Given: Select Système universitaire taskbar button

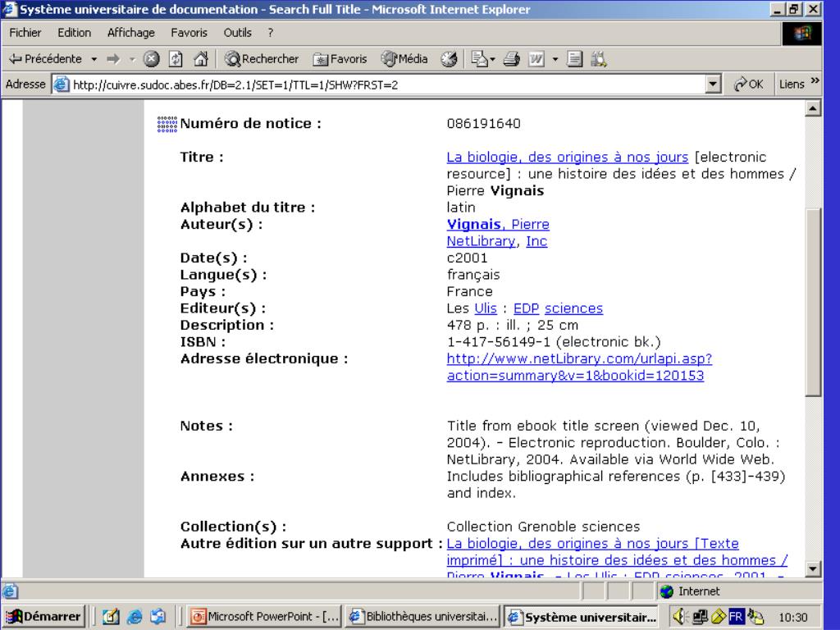Looking at the screenshot, I should [x=582, y=617].
